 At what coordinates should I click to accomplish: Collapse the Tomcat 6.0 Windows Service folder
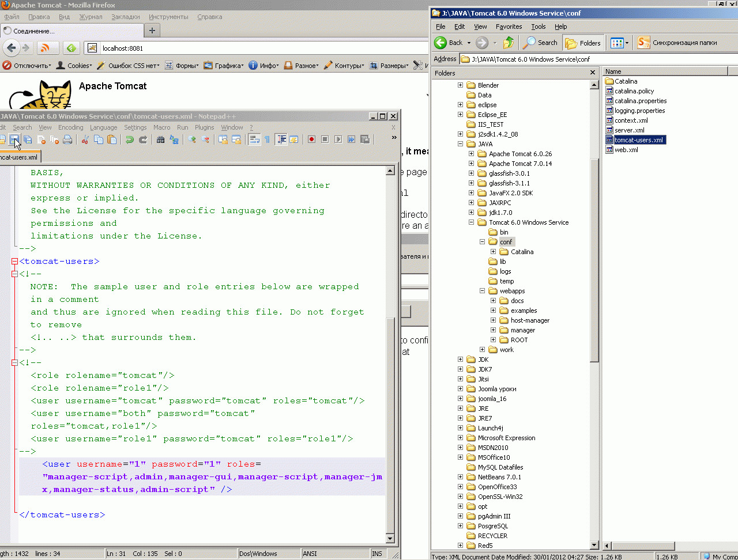click(471, 222)
